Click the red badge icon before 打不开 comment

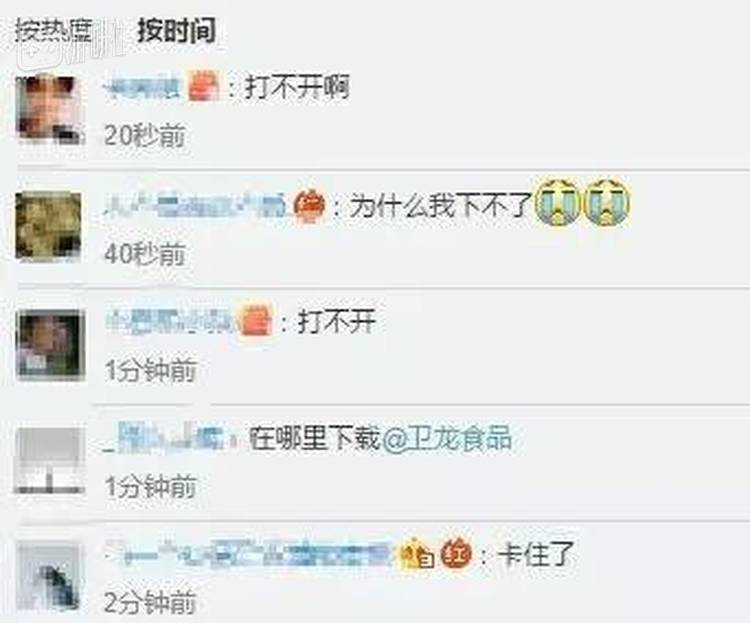tap(256, 320)
